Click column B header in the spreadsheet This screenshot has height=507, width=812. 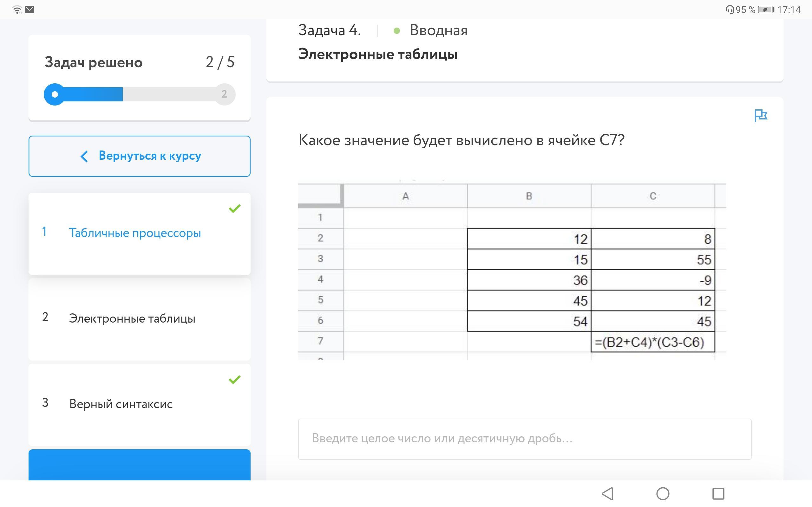click(x=529, y=196)
